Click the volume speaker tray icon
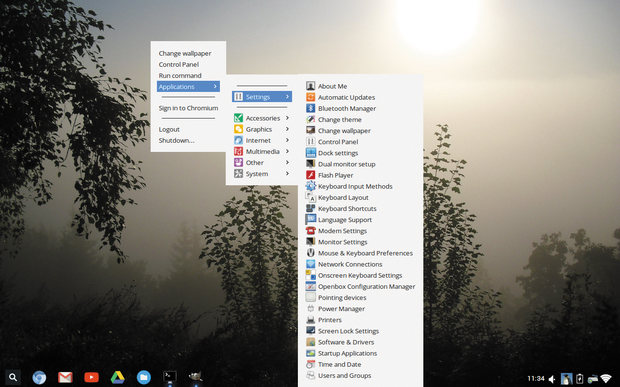The width and height of the screenshot is (620, 387). pos(552,379)
